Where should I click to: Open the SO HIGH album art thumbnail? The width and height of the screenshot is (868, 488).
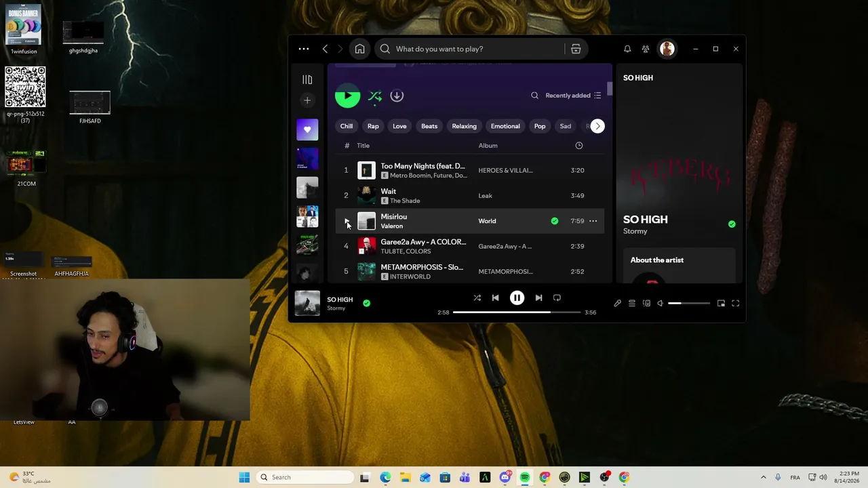307,303
